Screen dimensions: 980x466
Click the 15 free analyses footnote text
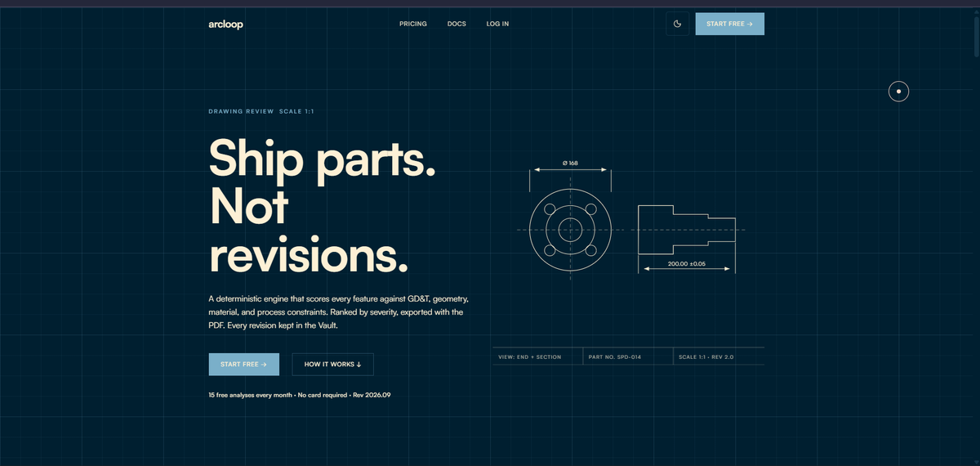300,396
